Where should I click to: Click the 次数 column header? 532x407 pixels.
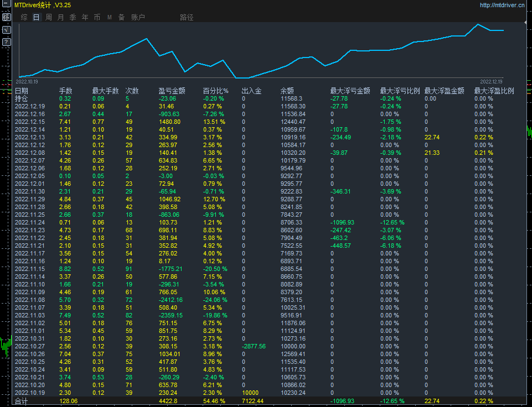(132, 91)
